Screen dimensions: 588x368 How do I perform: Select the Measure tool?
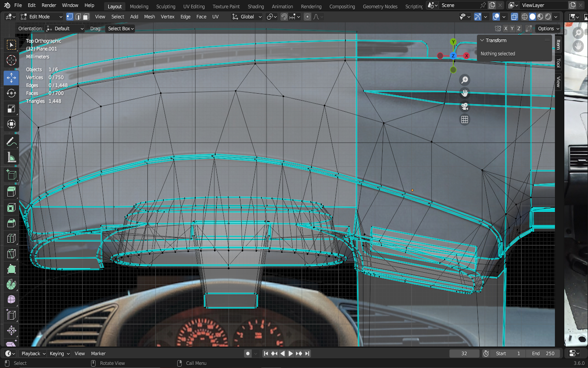click(x=11, y=158)
